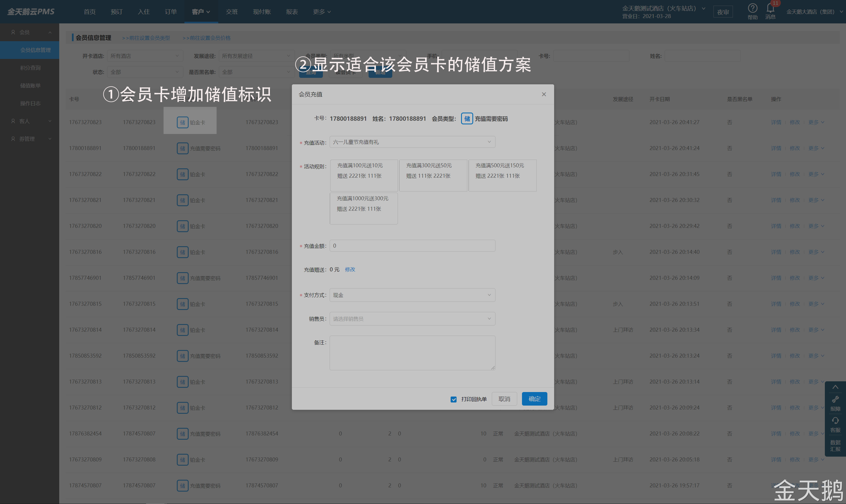Click the stored-value badge in row 17800188891
Screen dimensions: 846x504
182,148
